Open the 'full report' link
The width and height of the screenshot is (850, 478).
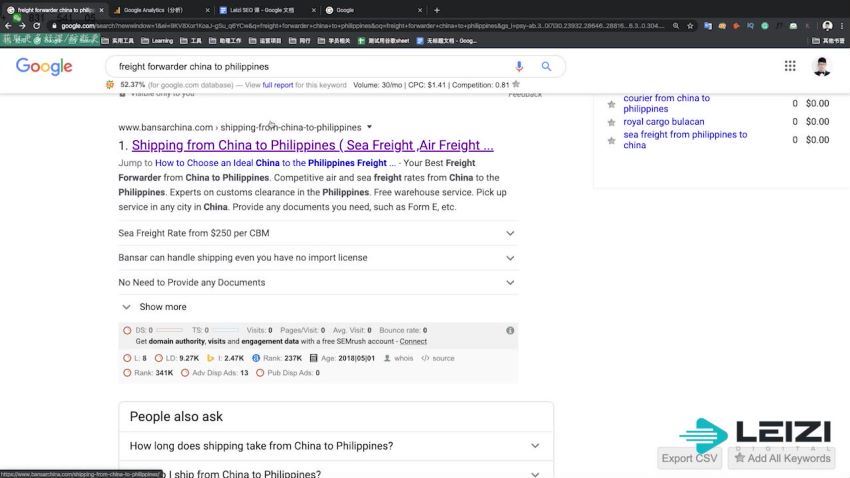coord(278,85)
